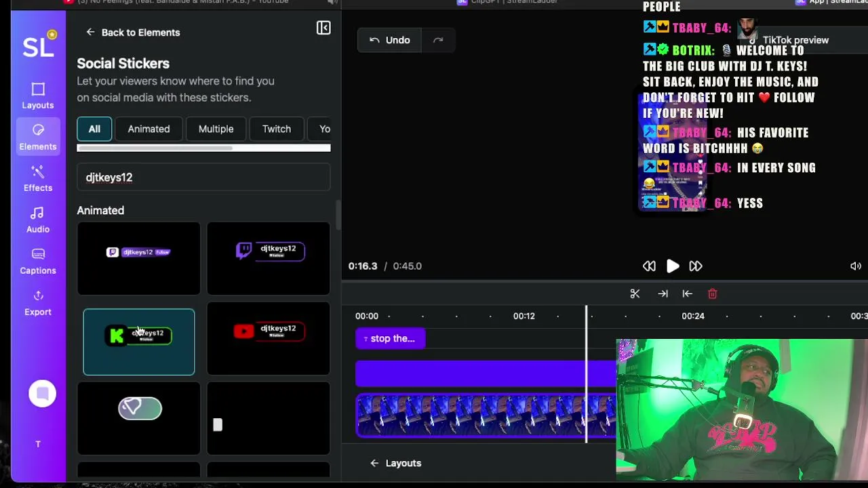Skip forward with the fast-forward button
Viewport: 868px width, 488px height.
tap(696, 266)
